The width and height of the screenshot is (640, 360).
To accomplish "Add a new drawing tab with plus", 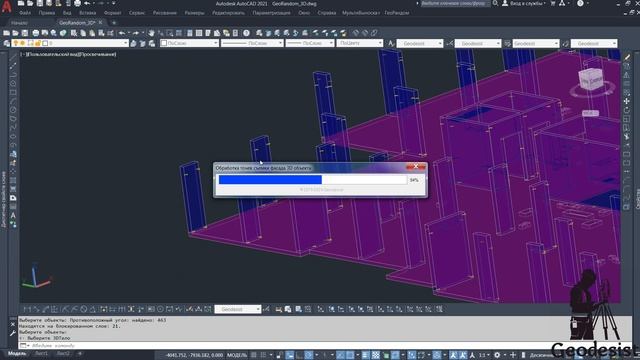I will click(114, 23).
